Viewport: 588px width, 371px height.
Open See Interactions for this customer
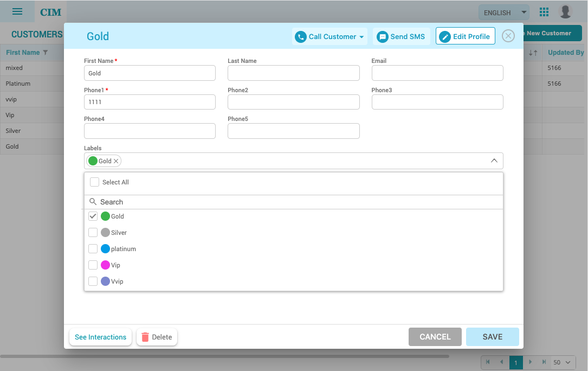100,337
